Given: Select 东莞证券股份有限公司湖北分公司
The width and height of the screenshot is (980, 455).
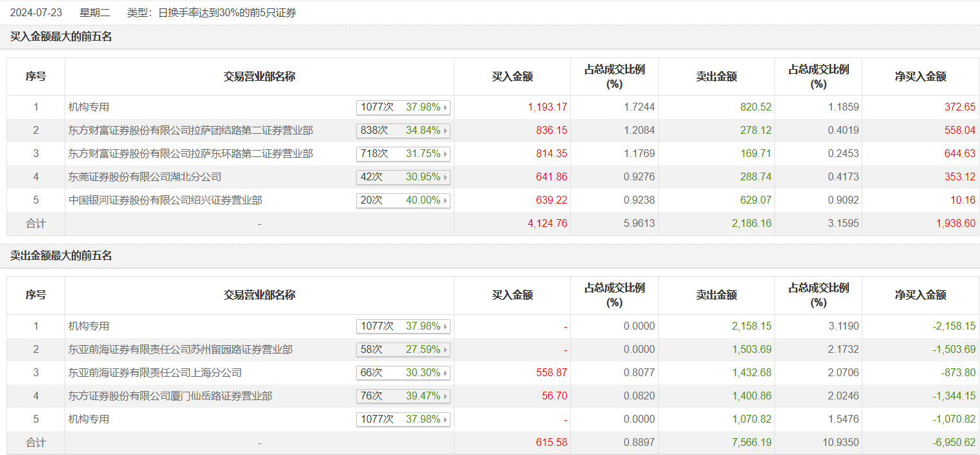Looking at the screenshot, I should pos(145,177).
